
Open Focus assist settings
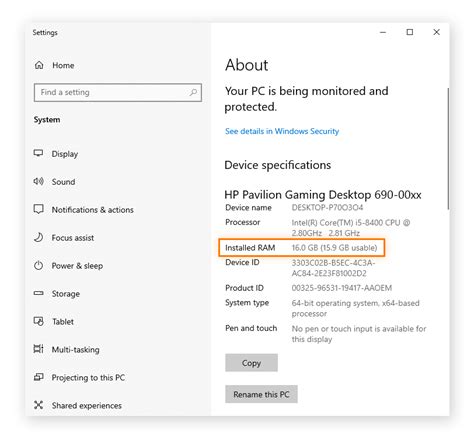[73, 238]
